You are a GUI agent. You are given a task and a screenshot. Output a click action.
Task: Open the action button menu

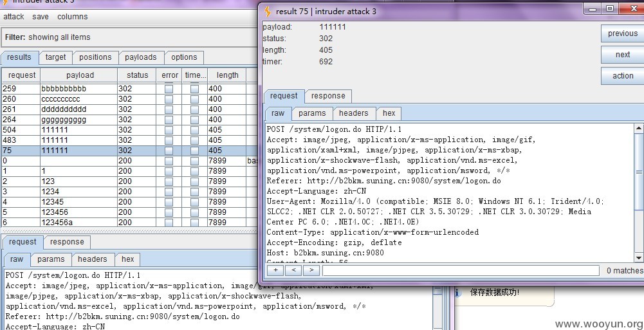(x=623, y=76)
